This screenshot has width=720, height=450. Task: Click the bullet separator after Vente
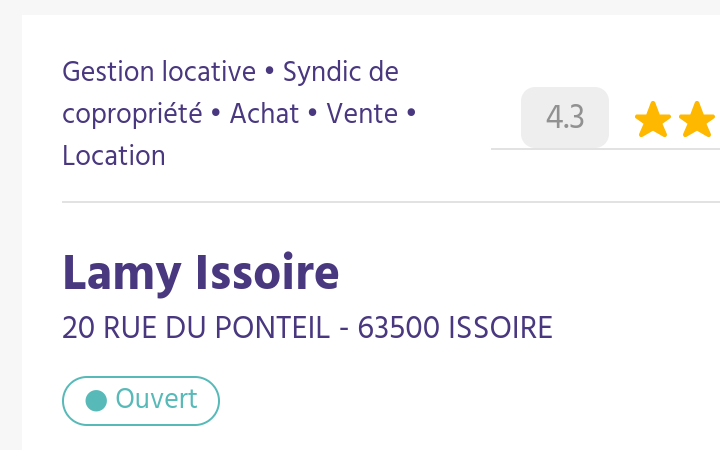(x=410, y=114)
